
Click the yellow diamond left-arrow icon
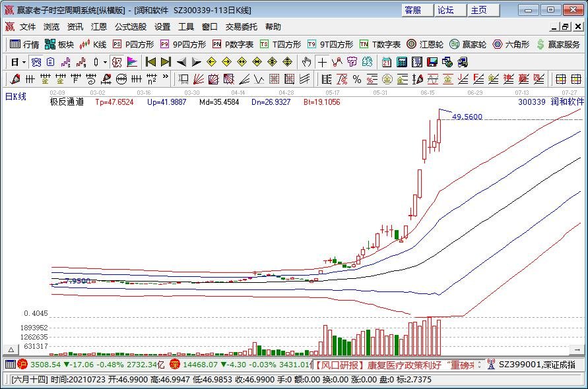tap(211, 62)
